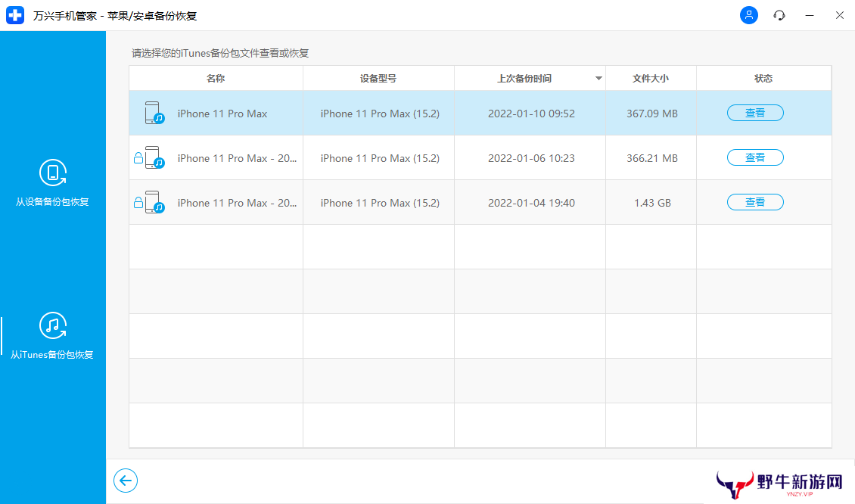The height and width of the screenshot is (504, 855).
Task: Click the 名称 column header
Action: 216,79
